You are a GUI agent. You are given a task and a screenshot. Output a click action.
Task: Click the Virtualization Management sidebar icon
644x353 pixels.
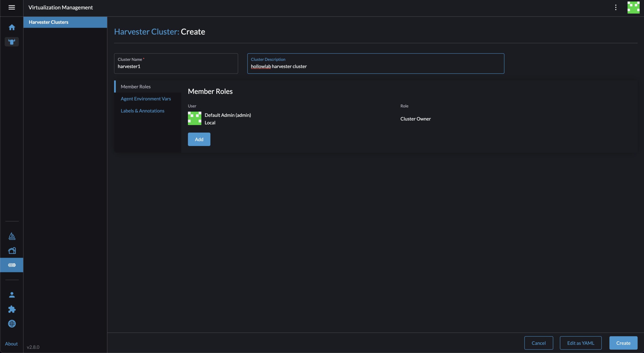point(12,265)
